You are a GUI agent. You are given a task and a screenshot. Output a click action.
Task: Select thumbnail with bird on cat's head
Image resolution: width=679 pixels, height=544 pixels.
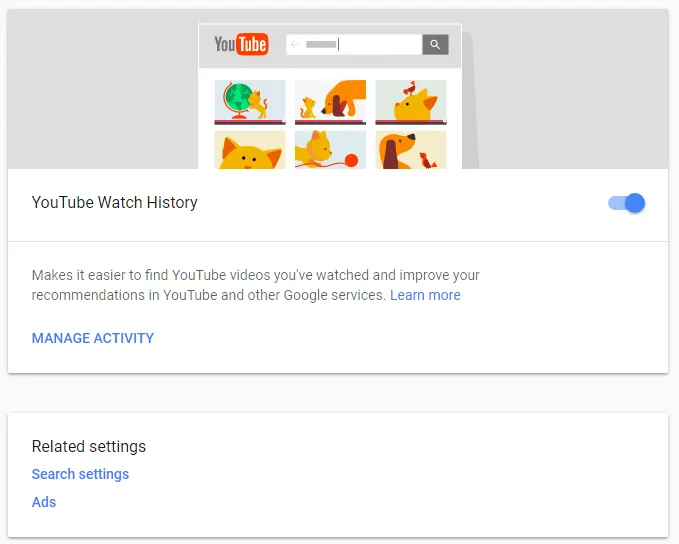click(x=411, y=102)
